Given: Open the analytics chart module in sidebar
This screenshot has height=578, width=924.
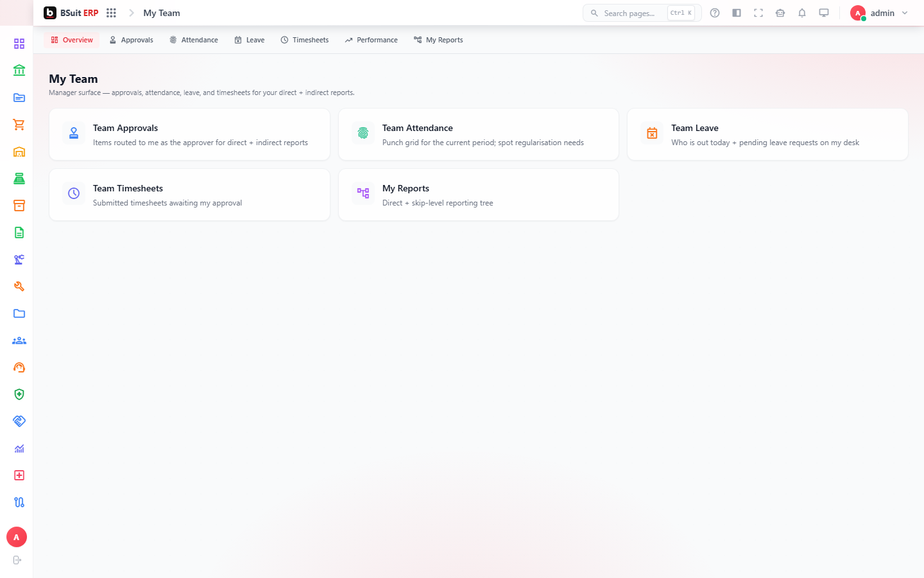Looking at the screenshot, I should point(19,448).
